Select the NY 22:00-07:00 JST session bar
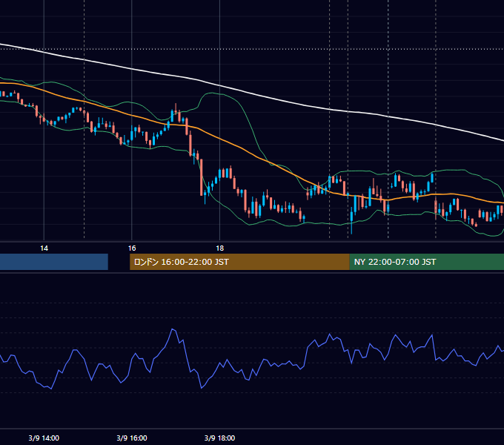Screen dimensions: 504x445 426,262
